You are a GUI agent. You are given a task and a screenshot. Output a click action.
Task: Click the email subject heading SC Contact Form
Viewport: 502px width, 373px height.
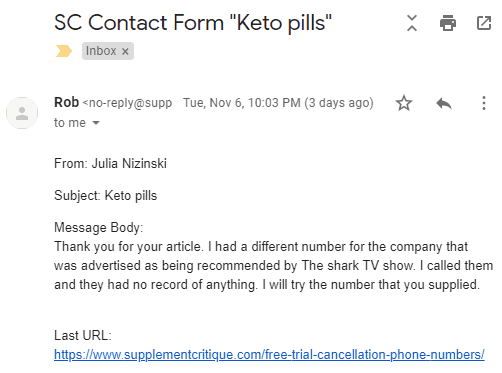pos(193,23)
